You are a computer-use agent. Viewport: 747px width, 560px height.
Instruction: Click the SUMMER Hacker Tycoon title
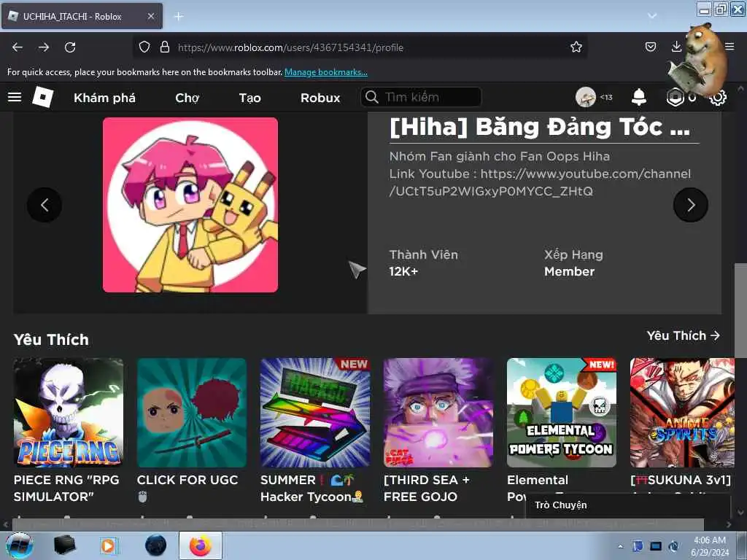312,488
